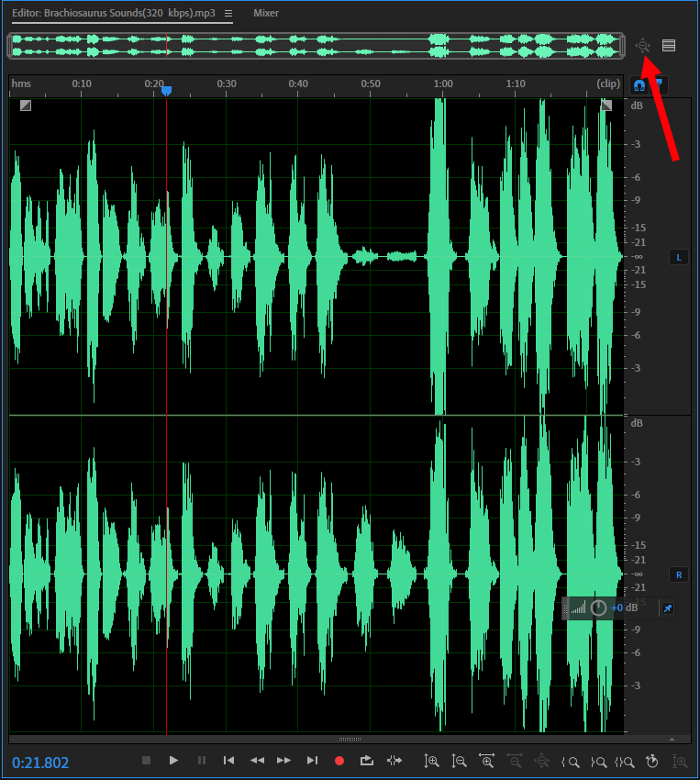Move playhead to previous marker

click(x=228, y=761)
